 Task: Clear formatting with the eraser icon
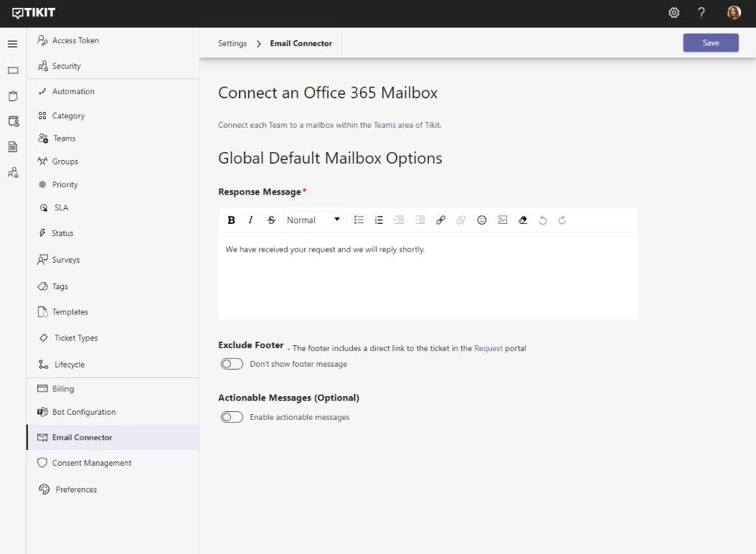523,220
